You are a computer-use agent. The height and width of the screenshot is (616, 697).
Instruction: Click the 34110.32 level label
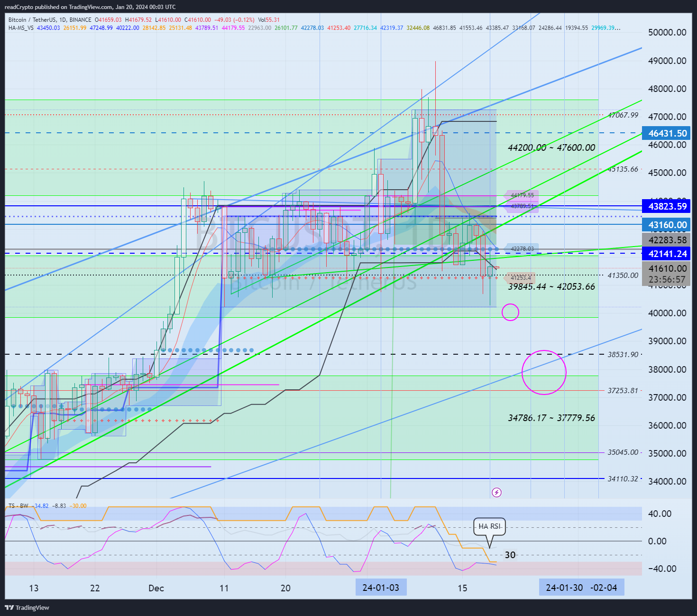click(623, 478)
